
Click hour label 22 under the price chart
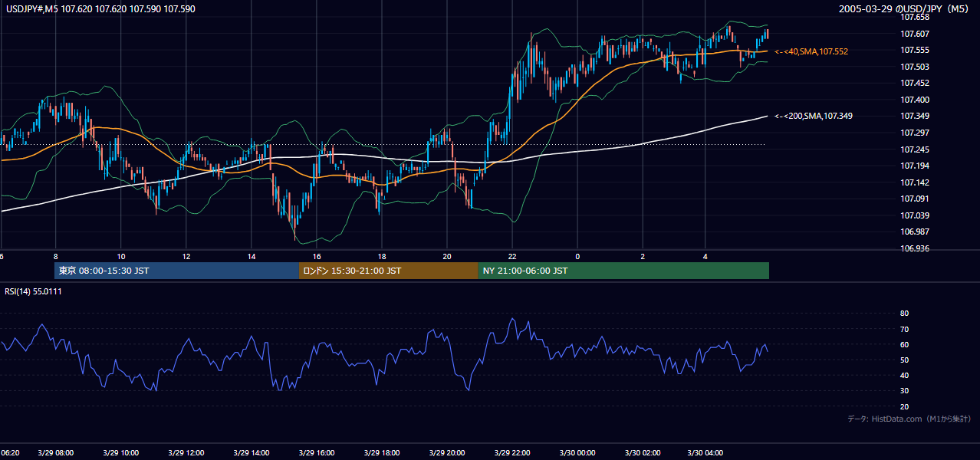(x=511, y=257)
